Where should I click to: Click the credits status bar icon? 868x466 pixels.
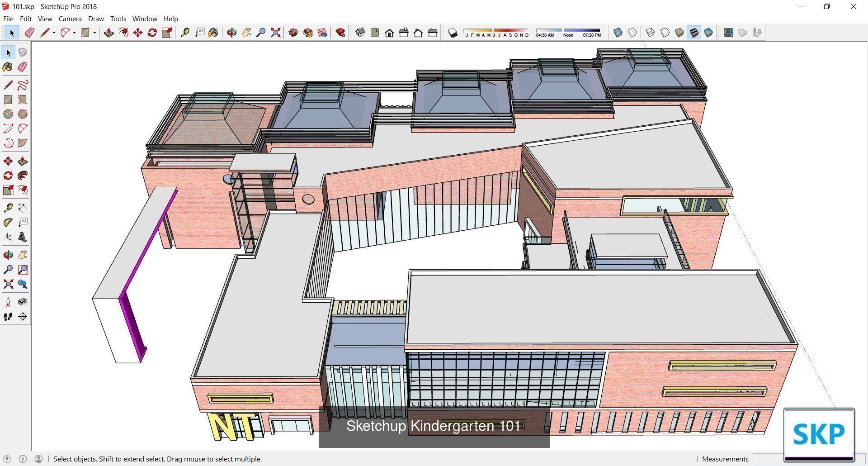23,459
